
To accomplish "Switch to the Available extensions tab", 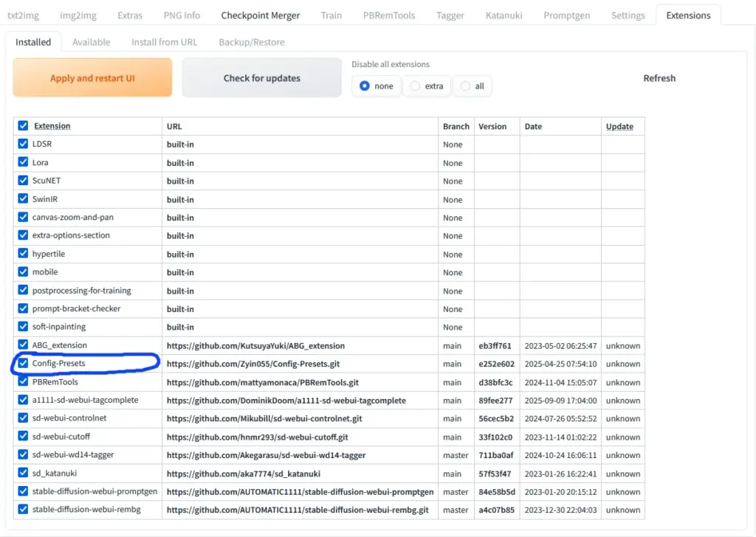I will coord(91,42).
